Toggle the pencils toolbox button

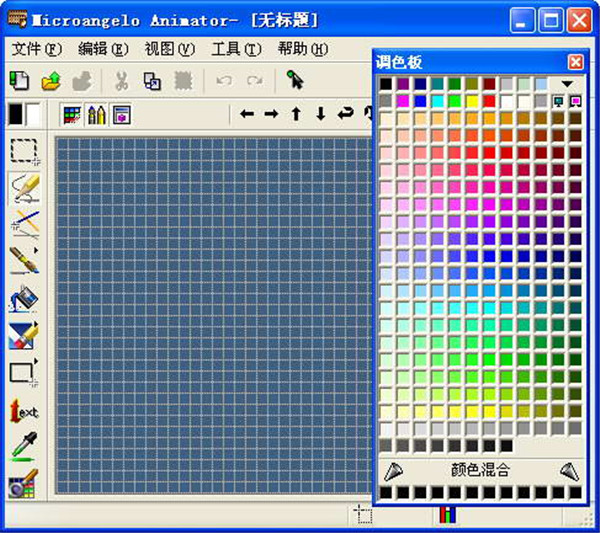(96, 114)
